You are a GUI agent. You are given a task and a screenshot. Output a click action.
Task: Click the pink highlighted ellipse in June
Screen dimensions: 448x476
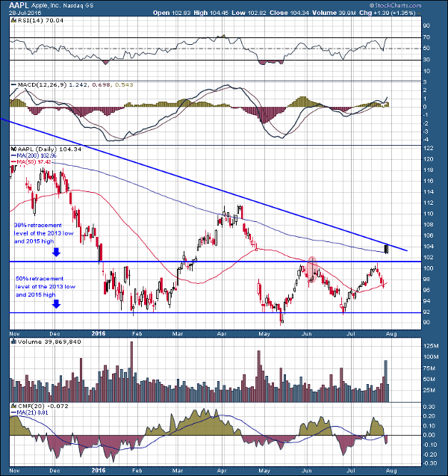(312, 269)
